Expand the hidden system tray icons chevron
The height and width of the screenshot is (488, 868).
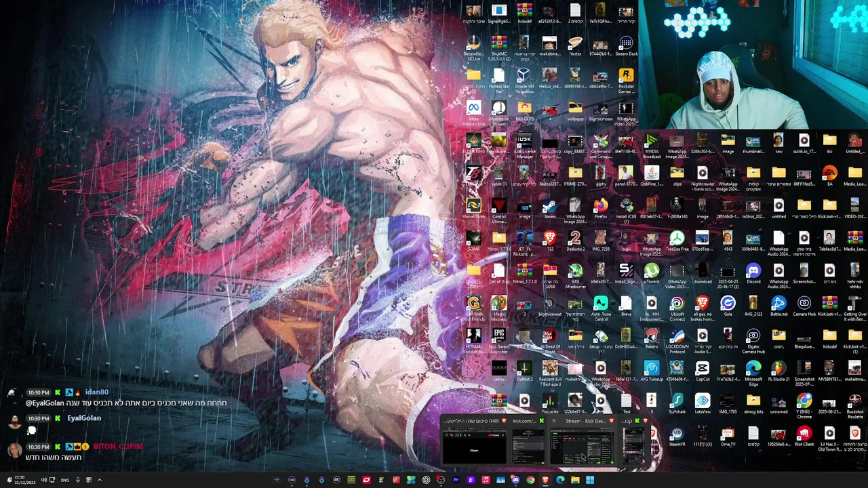point(99,480)
